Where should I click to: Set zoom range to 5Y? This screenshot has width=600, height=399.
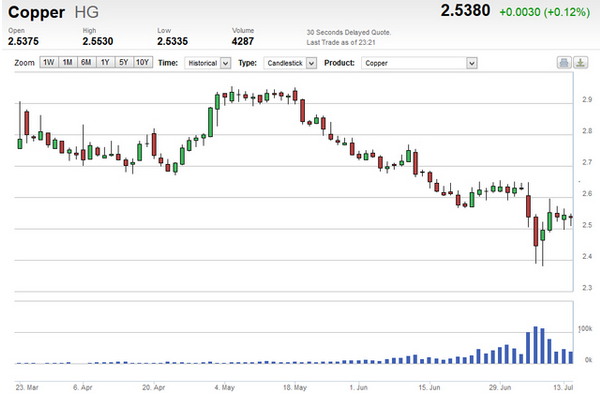[124, 62]
